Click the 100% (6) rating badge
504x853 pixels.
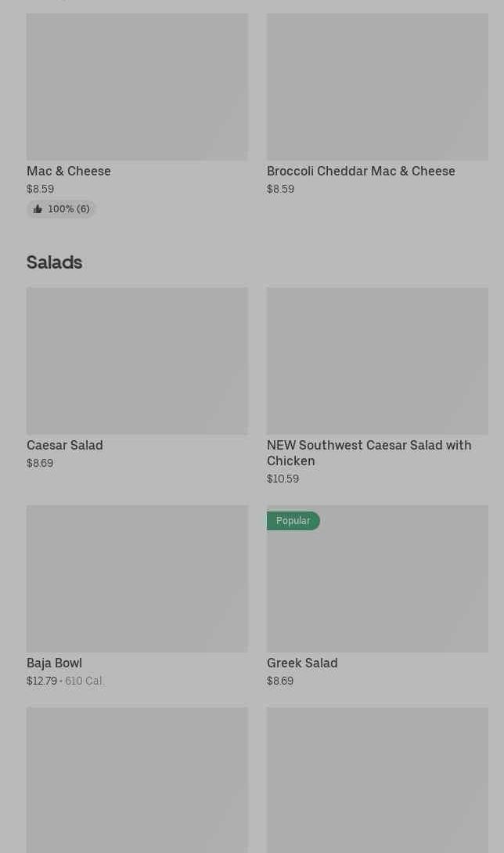click(x=68, y=209)
